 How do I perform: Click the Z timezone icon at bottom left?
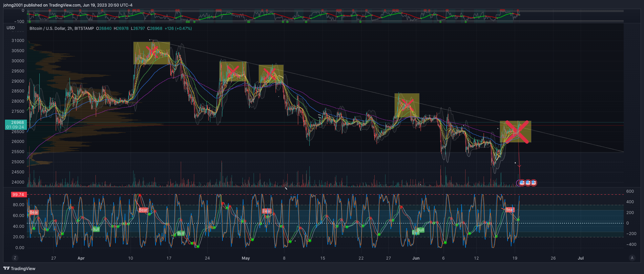15,258
